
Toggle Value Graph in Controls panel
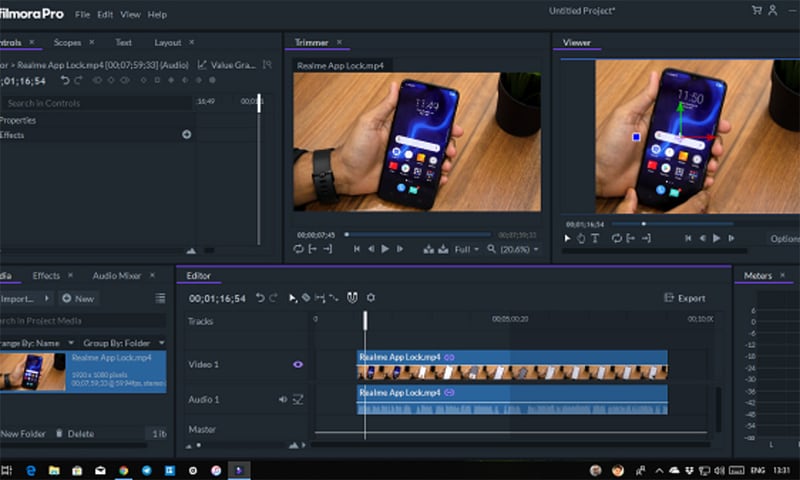(227, 65)
